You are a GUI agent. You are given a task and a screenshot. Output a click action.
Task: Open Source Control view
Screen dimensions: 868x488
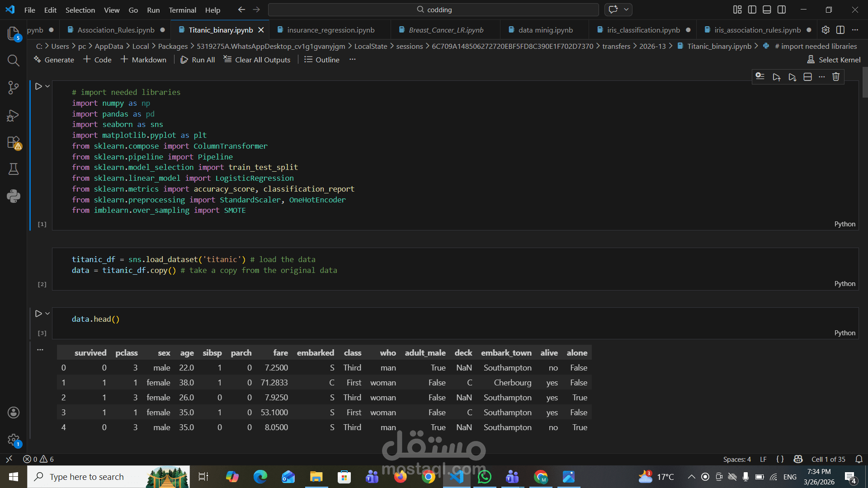click(x=13, y=88)
